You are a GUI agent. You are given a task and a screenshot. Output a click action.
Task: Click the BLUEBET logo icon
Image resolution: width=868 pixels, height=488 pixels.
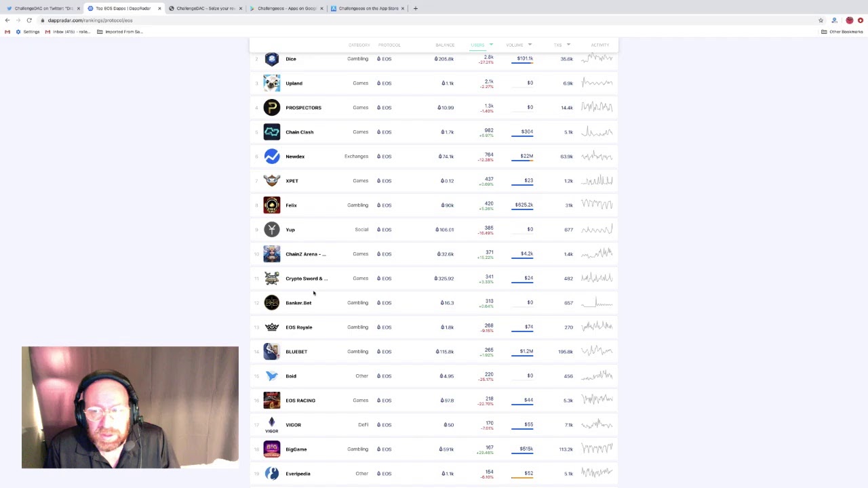[272, 352]
